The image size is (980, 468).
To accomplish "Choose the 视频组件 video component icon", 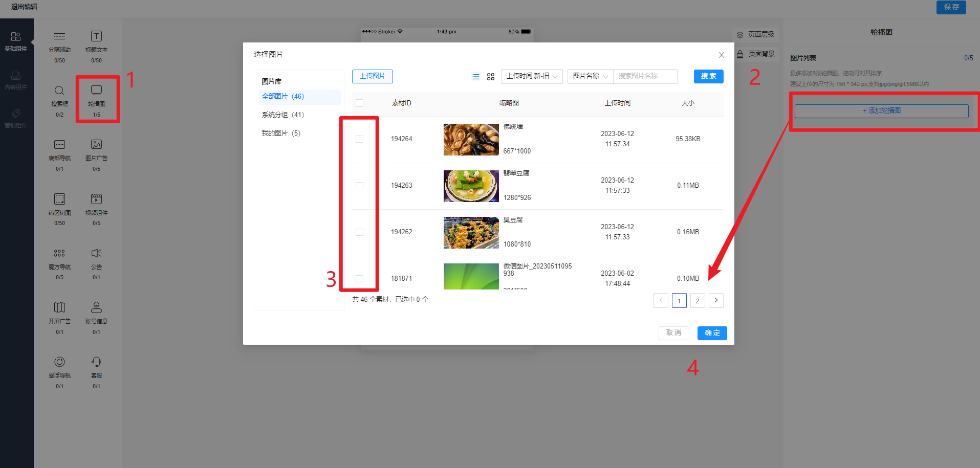I will [x=96, y=199].
